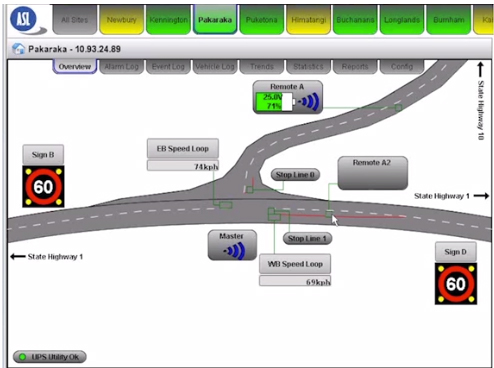
Task: Click the Stop Line 1 button
Action: [x=307, y=238]
